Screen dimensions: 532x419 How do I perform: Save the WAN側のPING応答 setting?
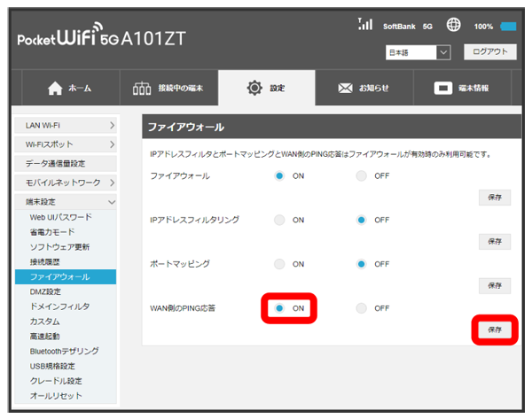494,329
